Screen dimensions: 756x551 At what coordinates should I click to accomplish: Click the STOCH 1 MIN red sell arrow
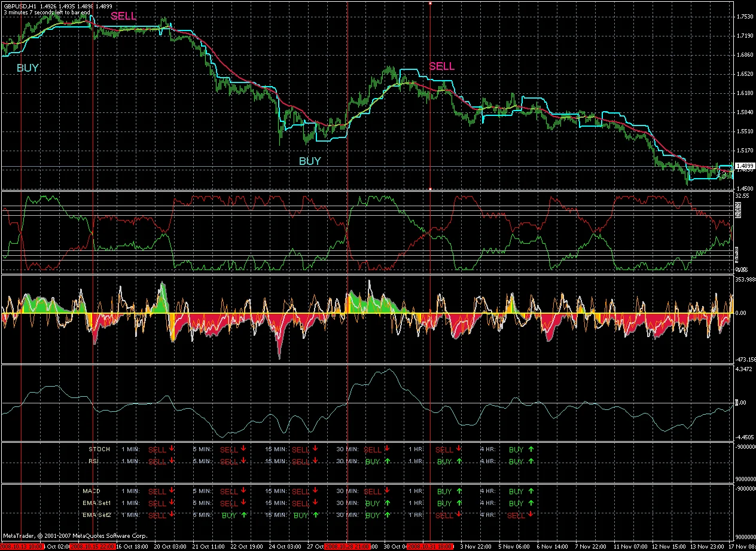(x=172, y=449)
